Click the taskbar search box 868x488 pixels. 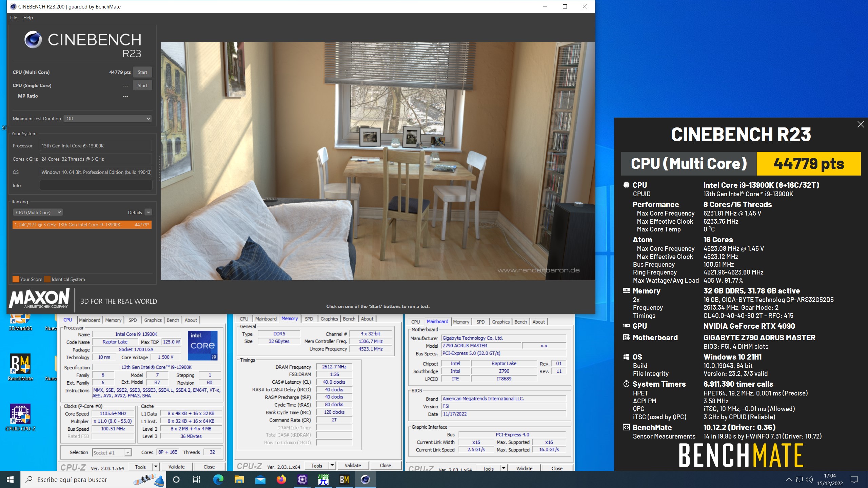tap(93, 480)
